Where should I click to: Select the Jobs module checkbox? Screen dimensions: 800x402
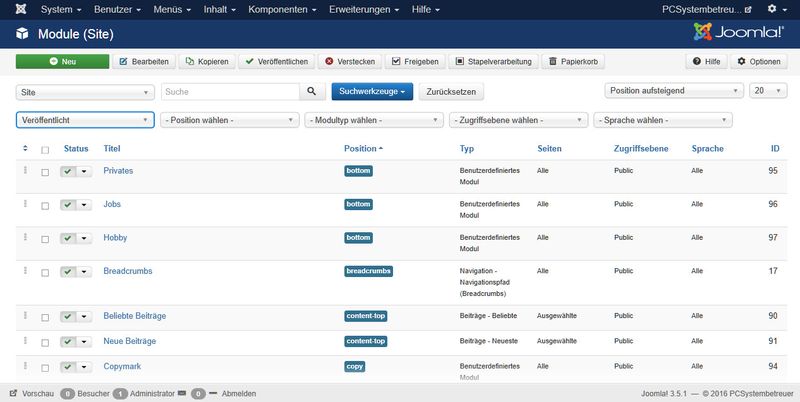click(45, 206)
